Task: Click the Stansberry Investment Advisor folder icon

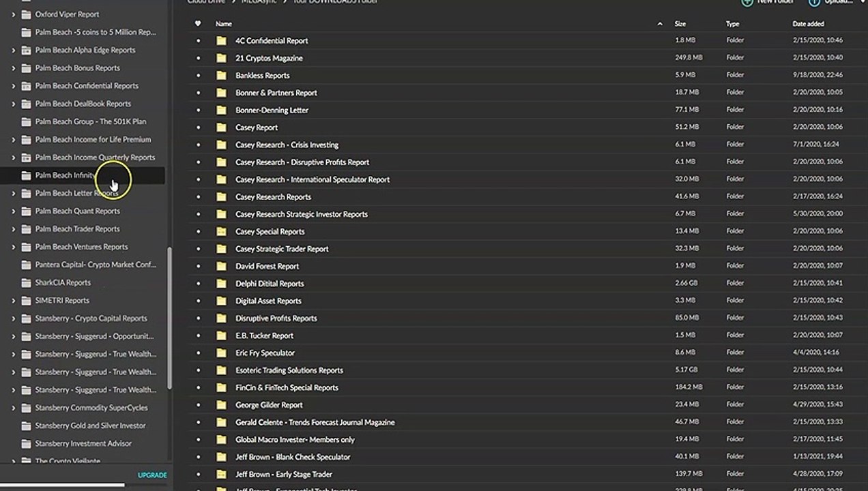Action: tap(27, 443)
